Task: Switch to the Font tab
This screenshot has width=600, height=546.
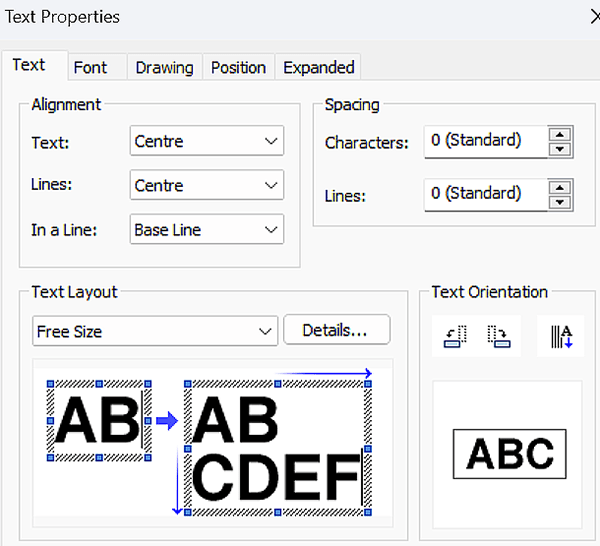Action: point(90,67)
